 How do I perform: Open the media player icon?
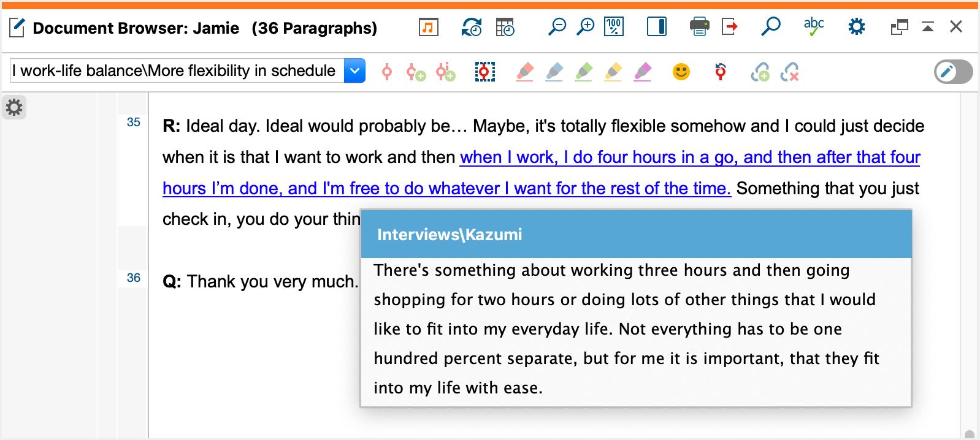(428, 27)
